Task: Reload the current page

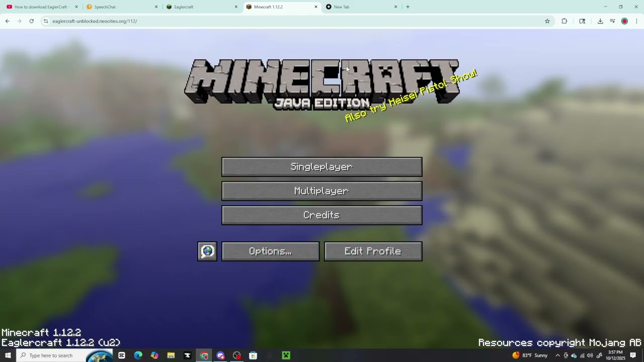Action: coord(31,21)
